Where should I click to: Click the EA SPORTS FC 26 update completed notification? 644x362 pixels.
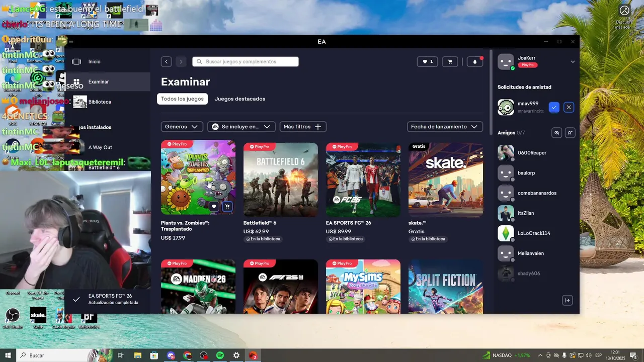(x=108, y=299)
